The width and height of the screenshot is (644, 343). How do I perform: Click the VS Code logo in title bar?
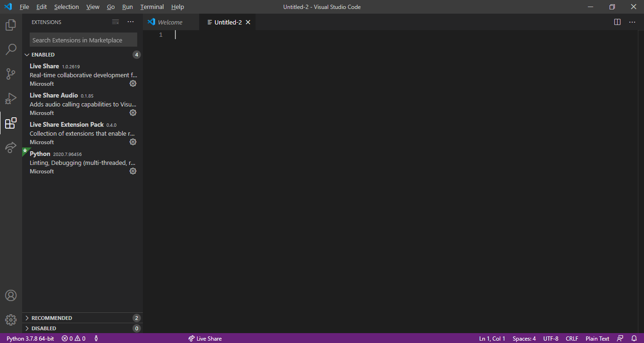click(x=8, y=7)
